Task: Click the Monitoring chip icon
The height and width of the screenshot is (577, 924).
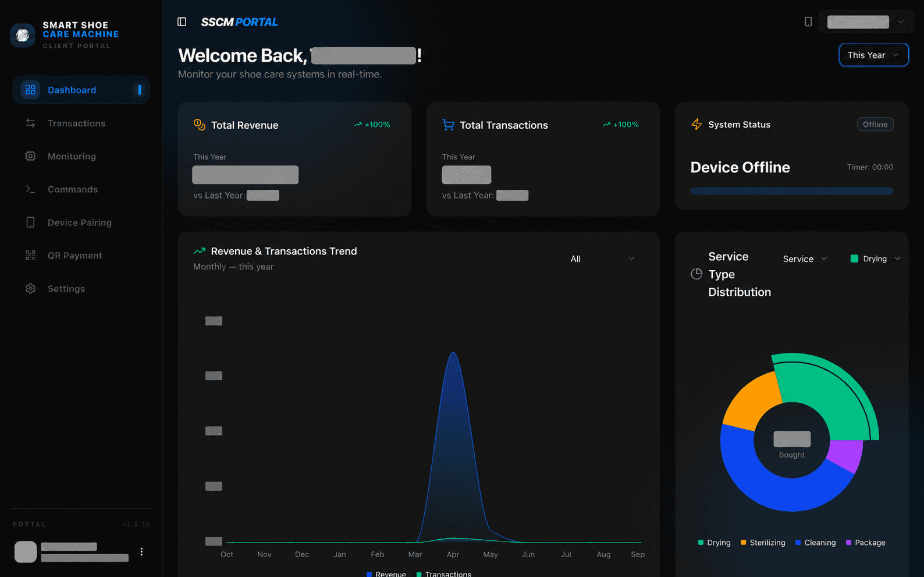Action: (x=30, y=156)
